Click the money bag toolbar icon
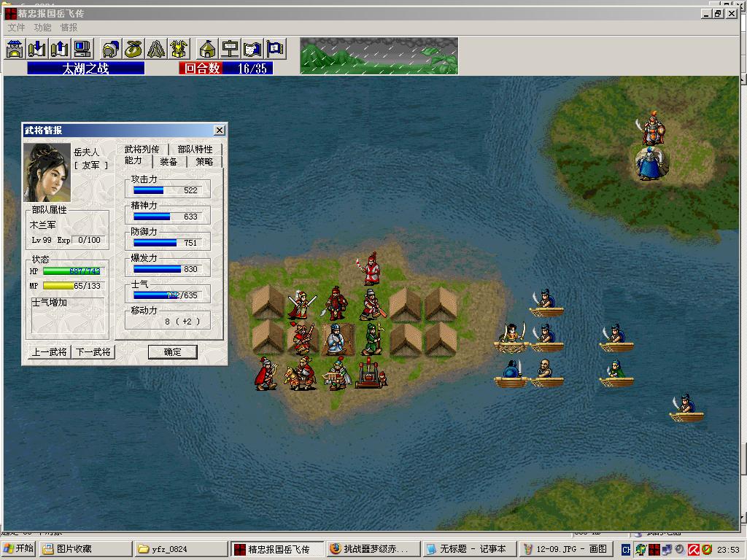The width and height of the screenshot is (747, 560). coord(134,49)
